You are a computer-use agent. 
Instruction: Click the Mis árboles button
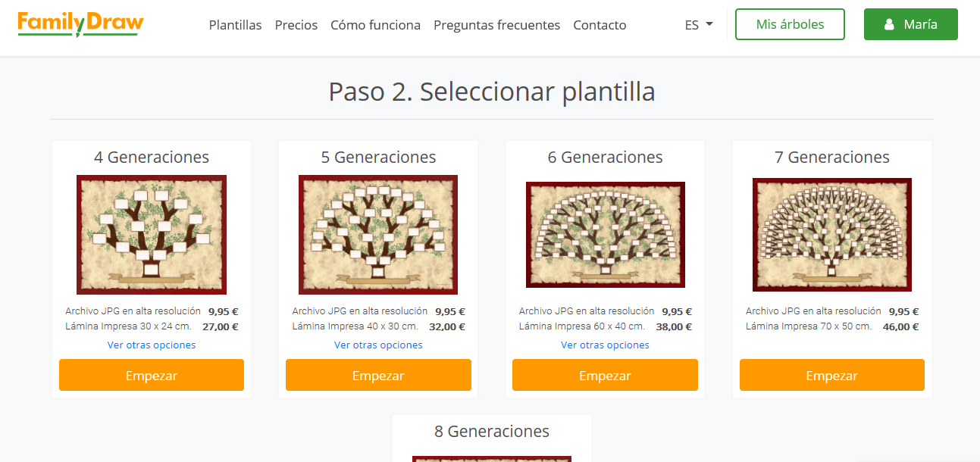pos(790,24)
